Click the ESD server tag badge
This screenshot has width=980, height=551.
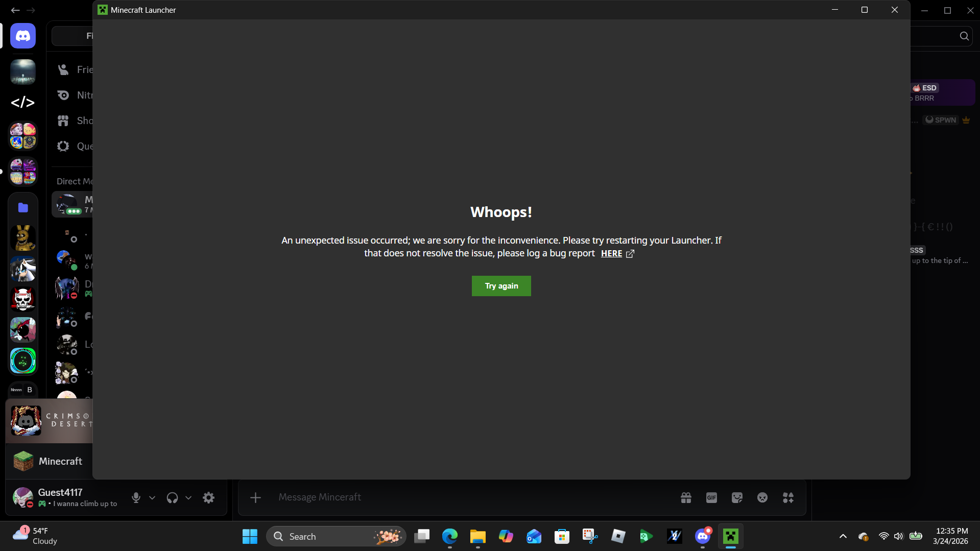(x=925, y=88)
